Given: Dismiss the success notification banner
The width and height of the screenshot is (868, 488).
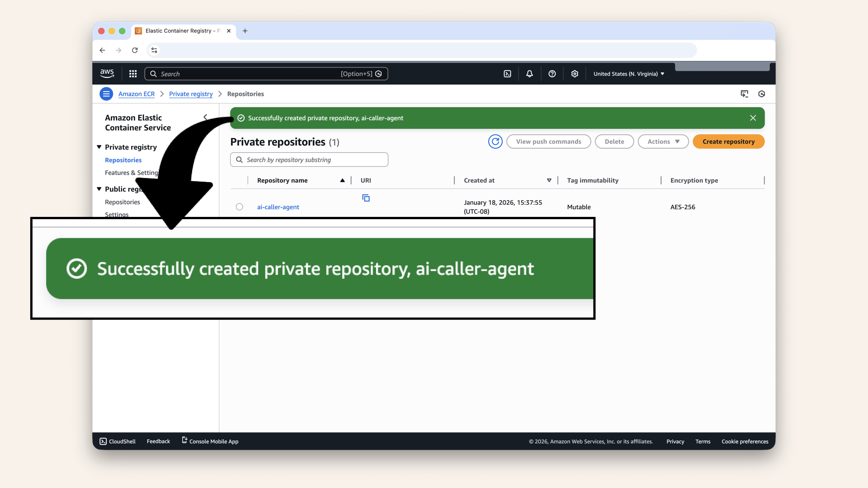Looking at the screenshot, I should tap(753, 118).
